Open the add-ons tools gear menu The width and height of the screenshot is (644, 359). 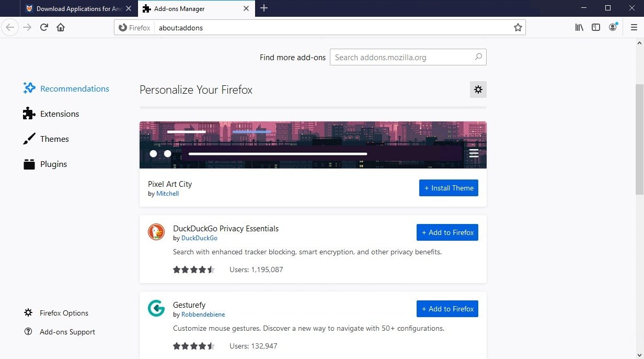[x=478, y=89]
